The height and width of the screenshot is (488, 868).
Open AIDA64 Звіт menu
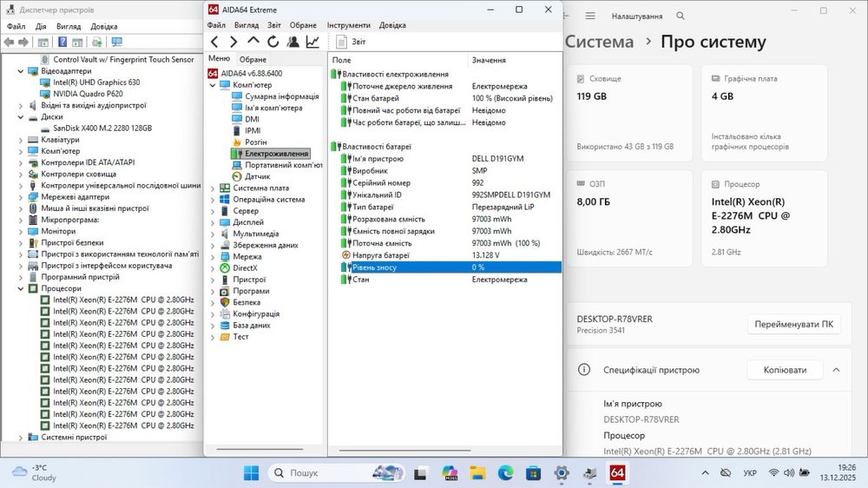coord(274,25)
